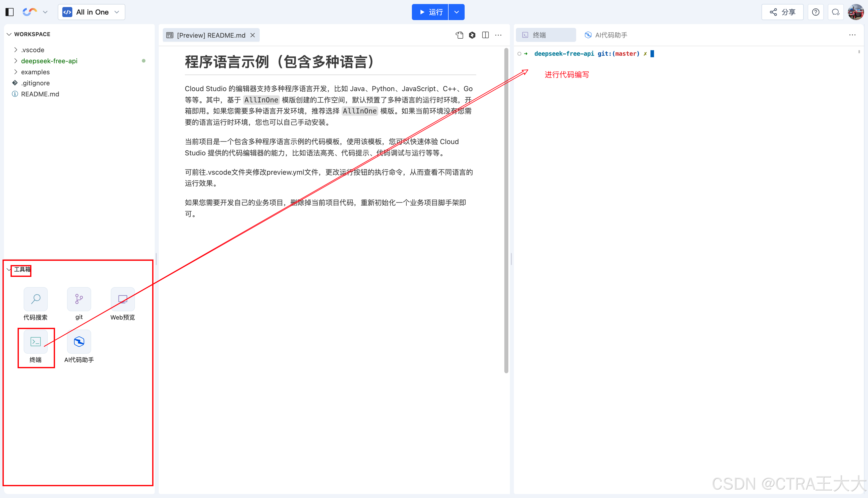The height and width of the screenshot is (498, 868).
Task: Click the 程序语言示例 heading text
Action: 280,62
